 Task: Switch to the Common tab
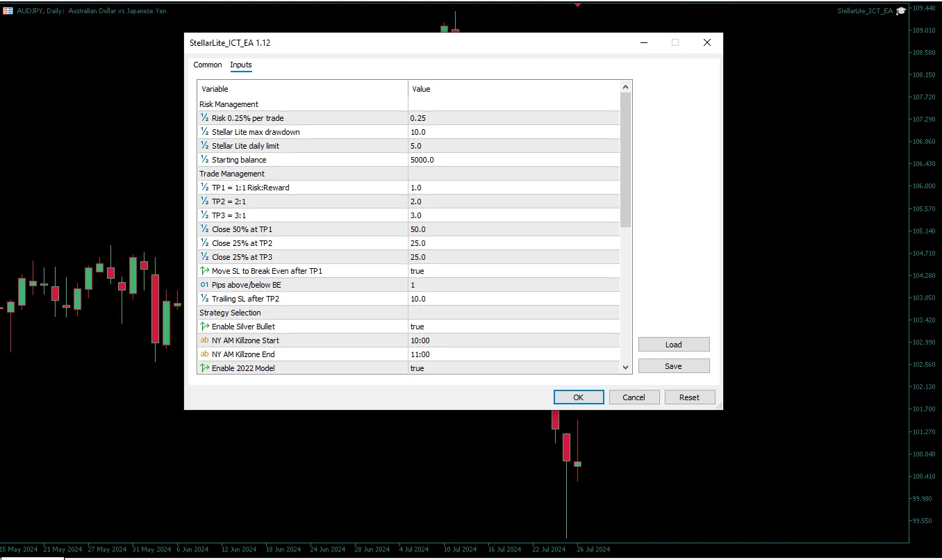[208, 65]
